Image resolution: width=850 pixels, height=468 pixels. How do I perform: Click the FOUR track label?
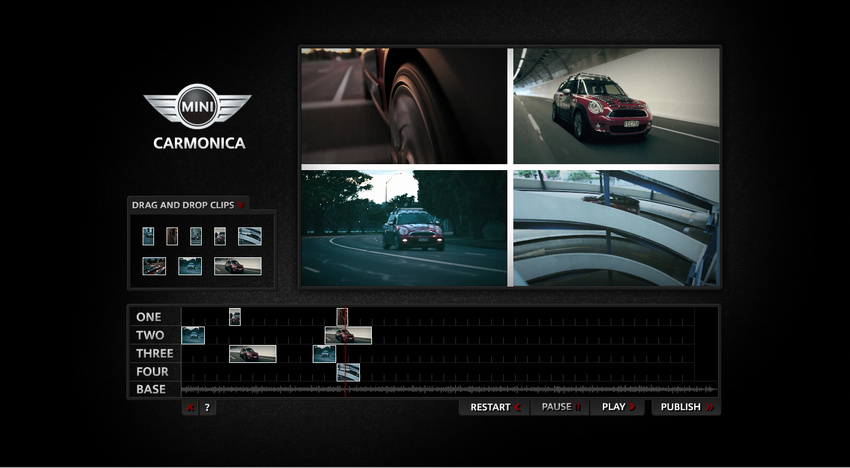[152, 372]
